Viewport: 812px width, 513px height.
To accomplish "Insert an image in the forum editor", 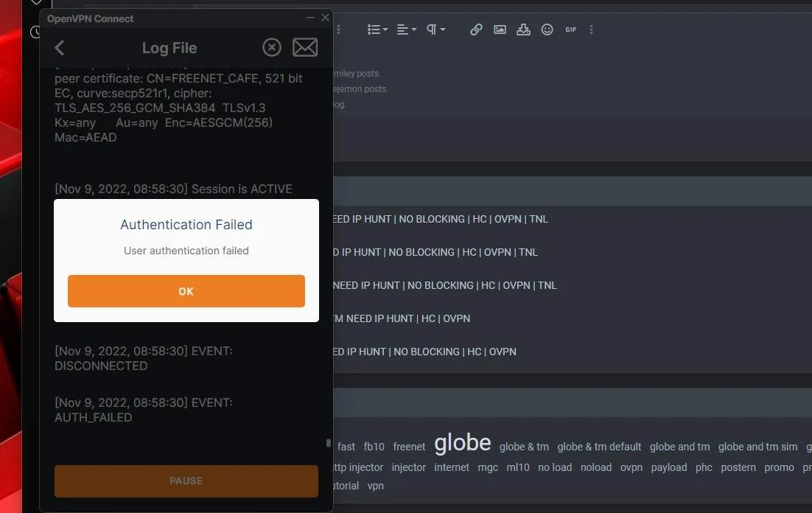I will (500, 29).
